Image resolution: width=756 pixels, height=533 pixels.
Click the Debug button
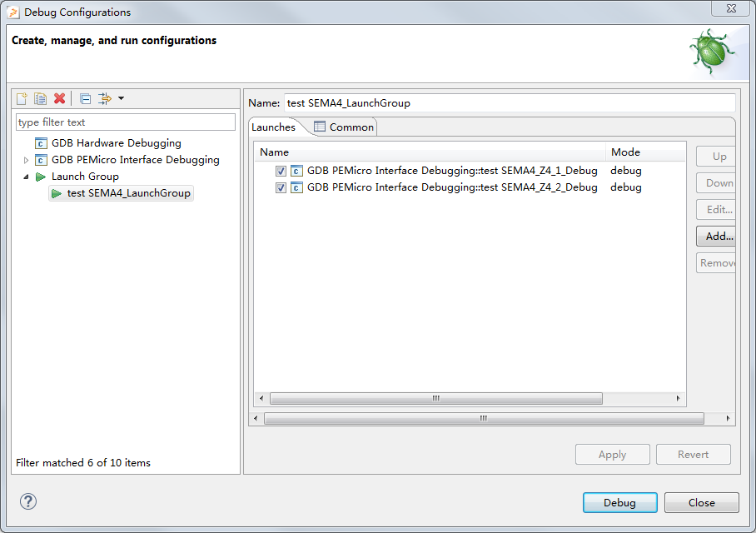tap(619, 503)
